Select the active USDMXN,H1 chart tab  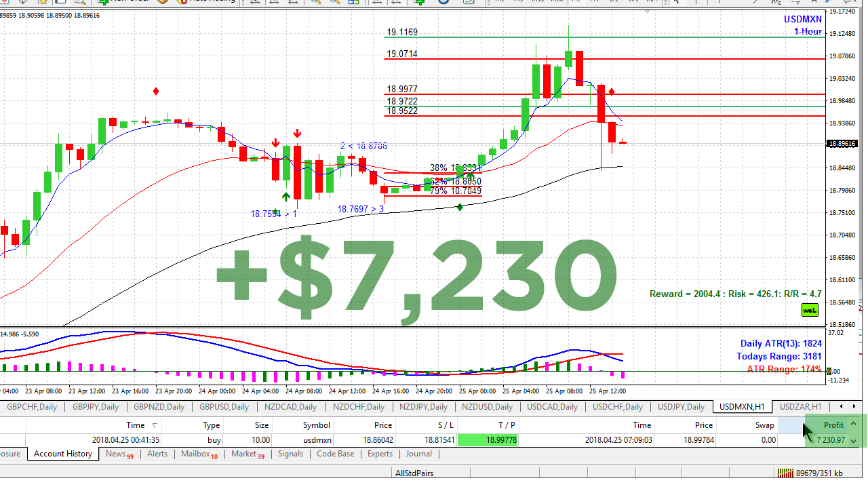pyautogui.click(x=742, y=407)
